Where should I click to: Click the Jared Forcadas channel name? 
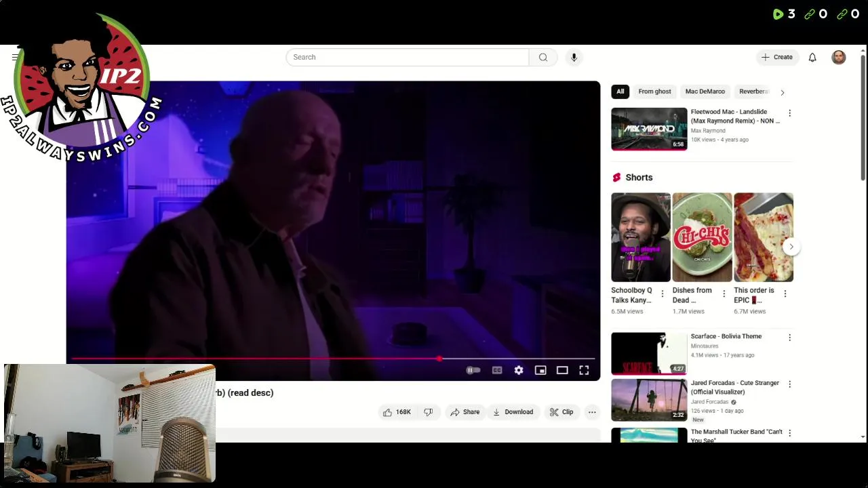click(709, 402)
